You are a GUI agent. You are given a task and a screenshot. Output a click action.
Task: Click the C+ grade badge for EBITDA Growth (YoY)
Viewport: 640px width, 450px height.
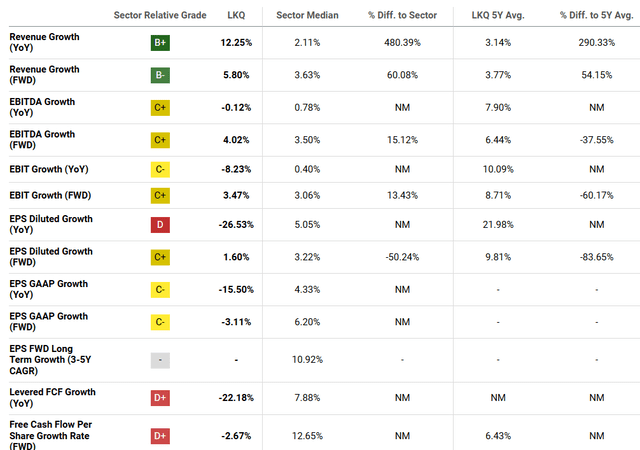click(x=160, y=108)
